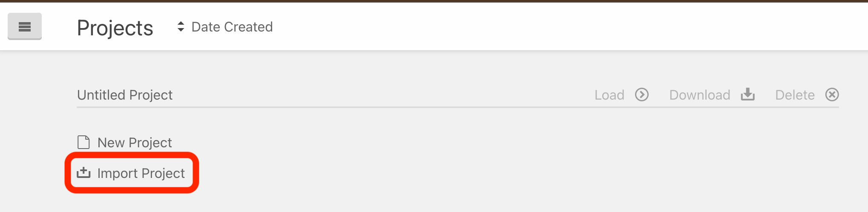Click the Download tray icon
Screen dimensions: 868x212
(748, 95)
